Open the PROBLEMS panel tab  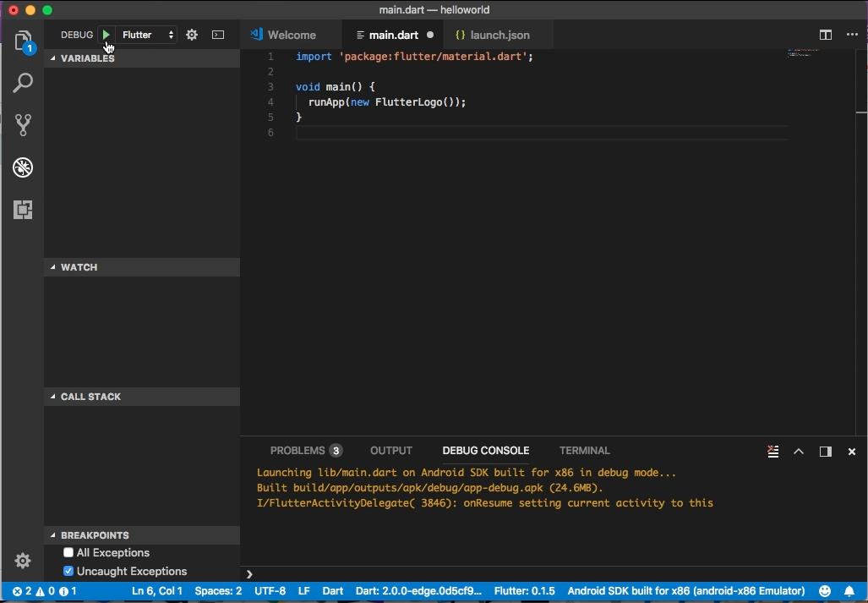tap(306, 451)
